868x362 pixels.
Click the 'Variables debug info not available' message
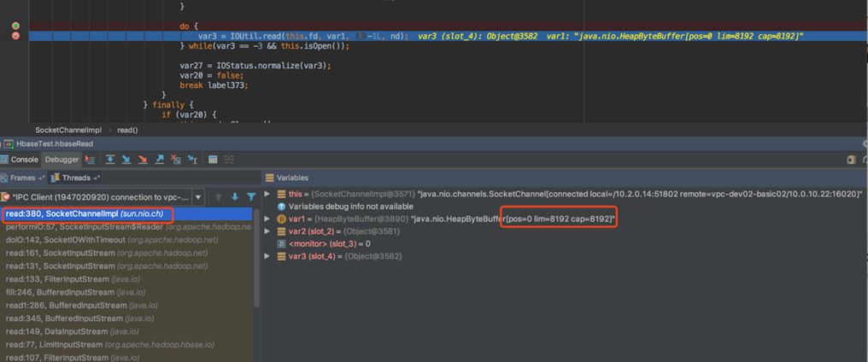[x=351, y=207]
